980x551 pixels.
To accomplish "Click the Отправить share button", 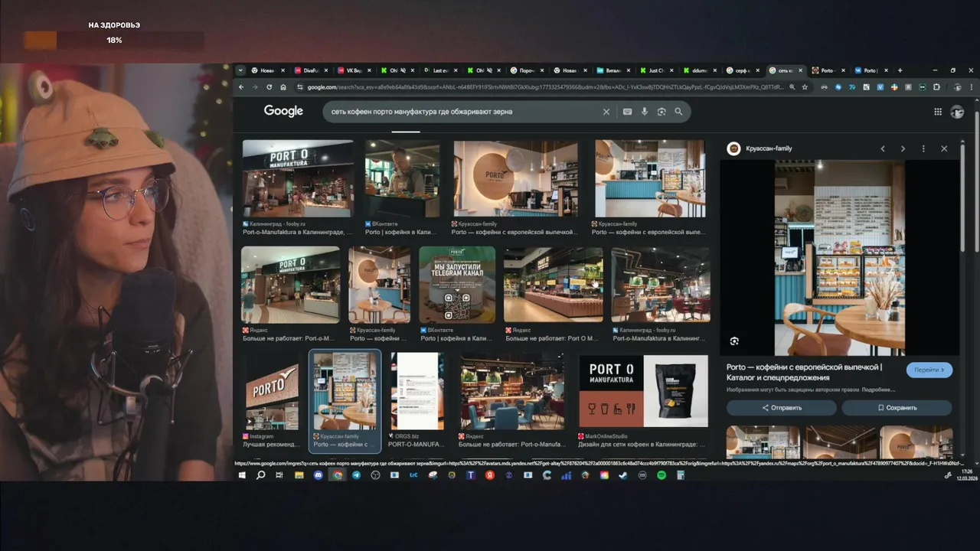I will 781,408.
